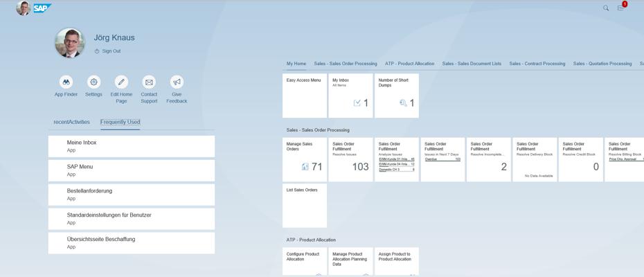
Task: Click the large Jörg Knaus profile photo
Action: [x=70, y=43]
